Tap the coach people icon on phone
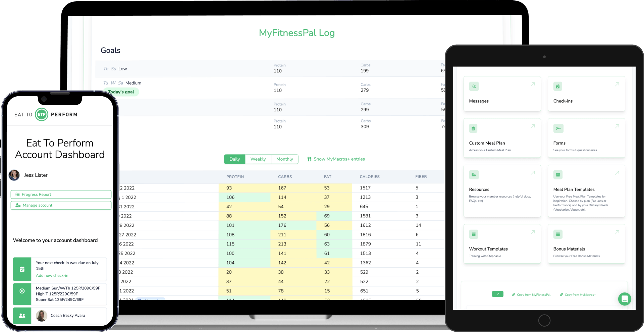The image size is (644, 332). pyautogui.click(x=22, y=316)
